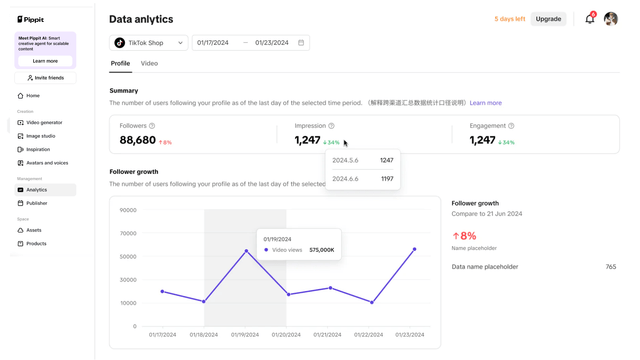Click the 01/23/2024 chart data point
The height and width of the screenshot is (360, 640).
point(414,249)
